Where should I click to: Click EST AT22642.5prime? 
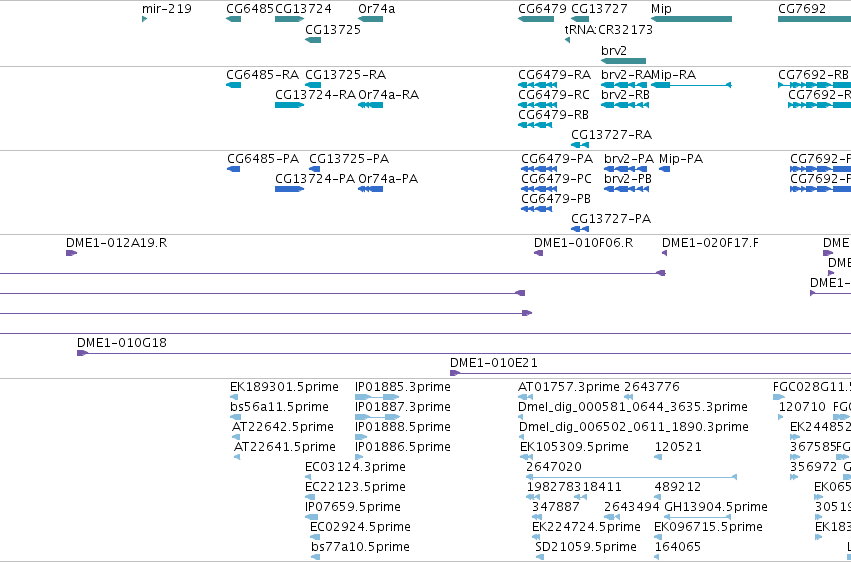click(x=283, y=427)
